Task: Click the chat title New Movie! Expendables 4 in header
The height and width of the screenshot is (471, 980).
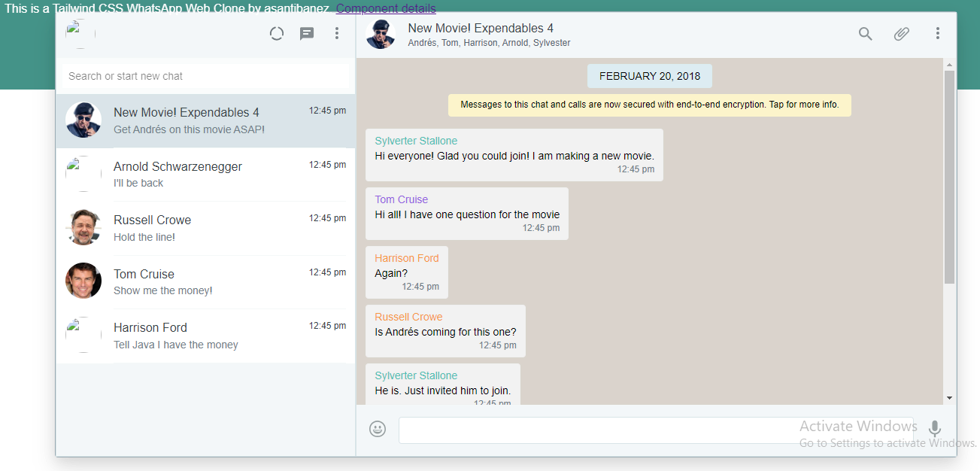Action: [x=481, y=28]
